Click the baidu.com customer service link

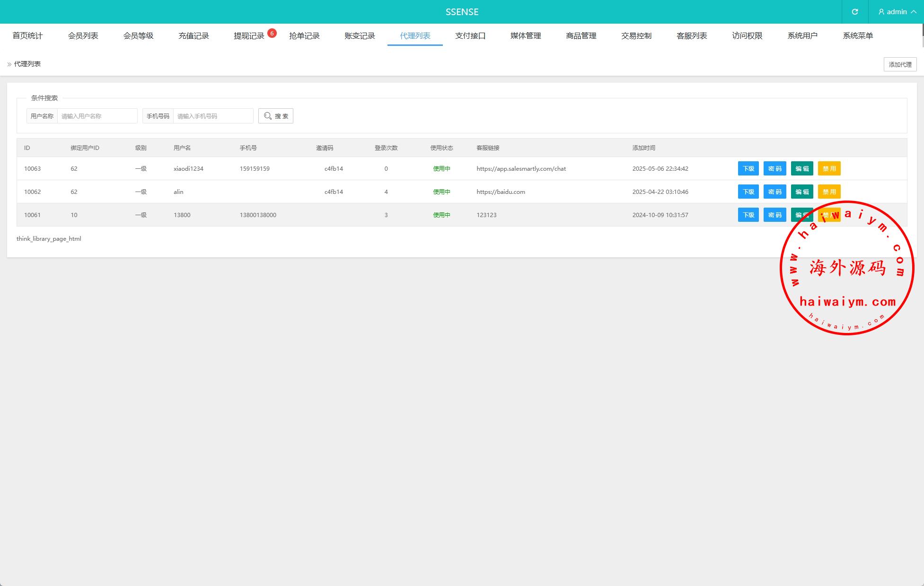point(501,192)
